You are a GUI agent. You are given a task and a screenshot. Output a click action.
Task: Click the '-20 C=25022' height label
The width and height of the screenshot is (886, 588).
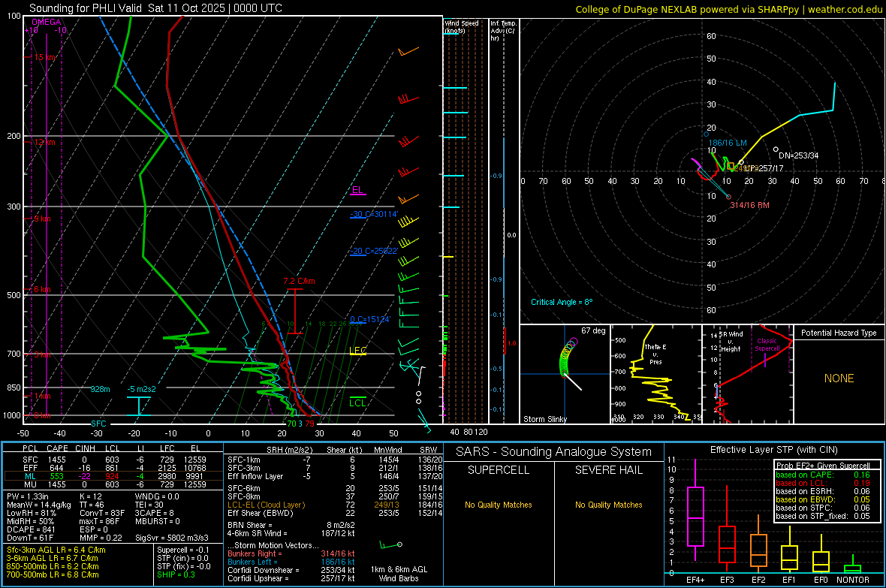(374, 251)
